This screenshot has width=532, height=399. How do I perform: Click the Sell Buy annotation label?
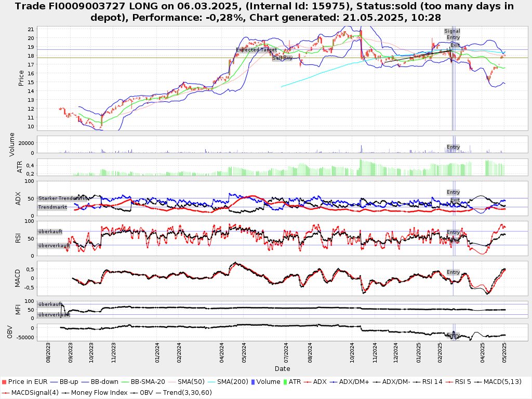point(283,58)
